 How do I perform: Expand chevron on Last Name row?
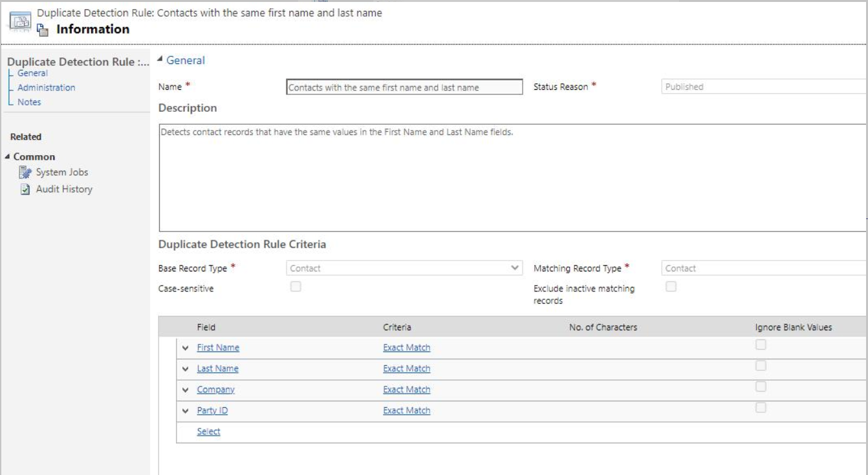pyautogui.click(x=186, y=369)
